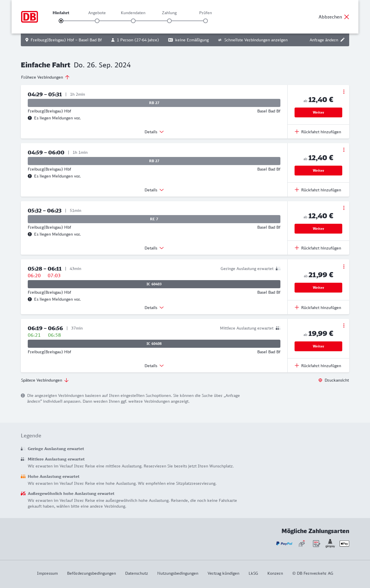This screenshot has height=588, width=370.
Task: Select the Angebote step in progress bar
Action: click(97, 21)
